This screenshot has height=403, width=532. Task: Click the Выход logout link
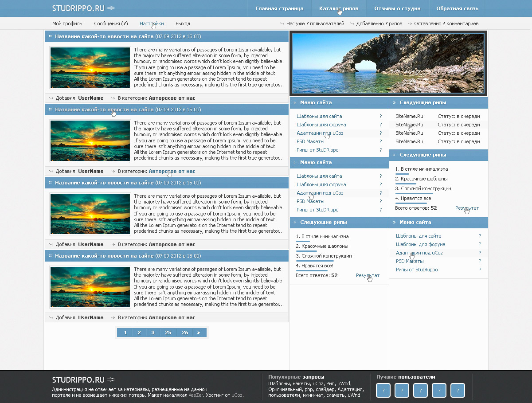(183, 23)
